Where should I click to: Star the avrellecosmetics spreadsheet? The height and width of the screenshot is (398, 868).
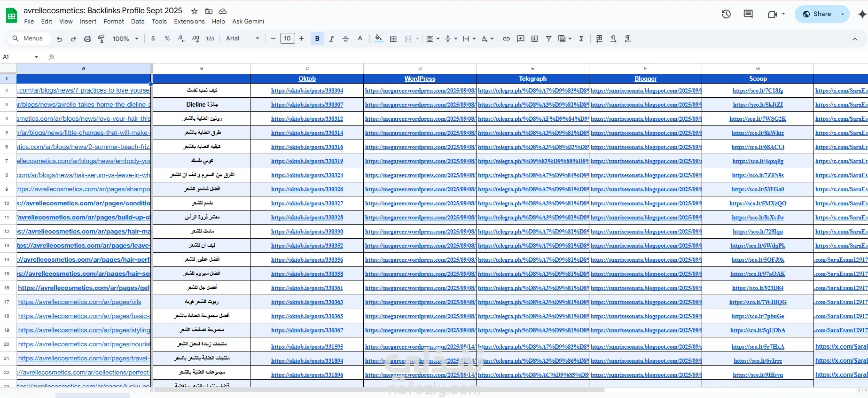tap(195, 11)
